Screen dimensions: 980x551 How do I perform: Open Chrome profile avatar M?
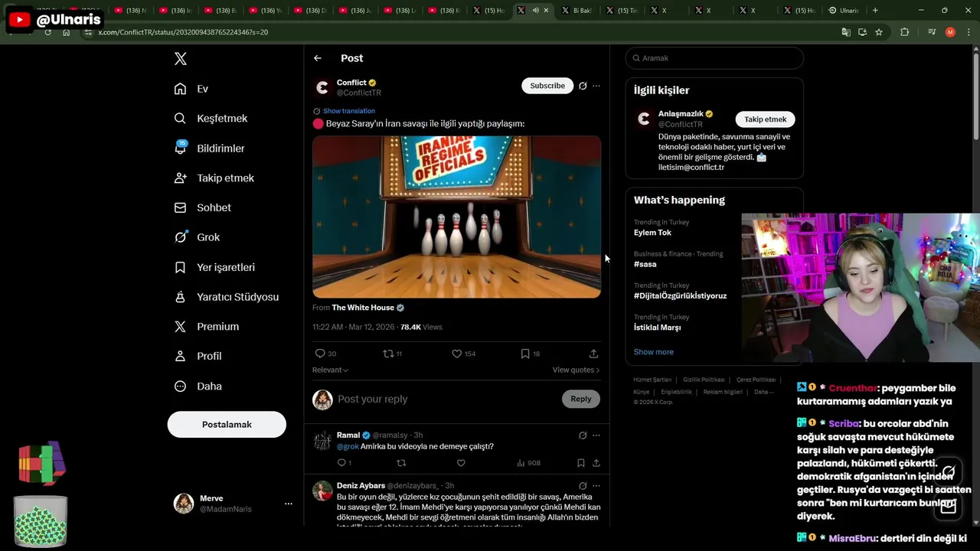point(950,32)
